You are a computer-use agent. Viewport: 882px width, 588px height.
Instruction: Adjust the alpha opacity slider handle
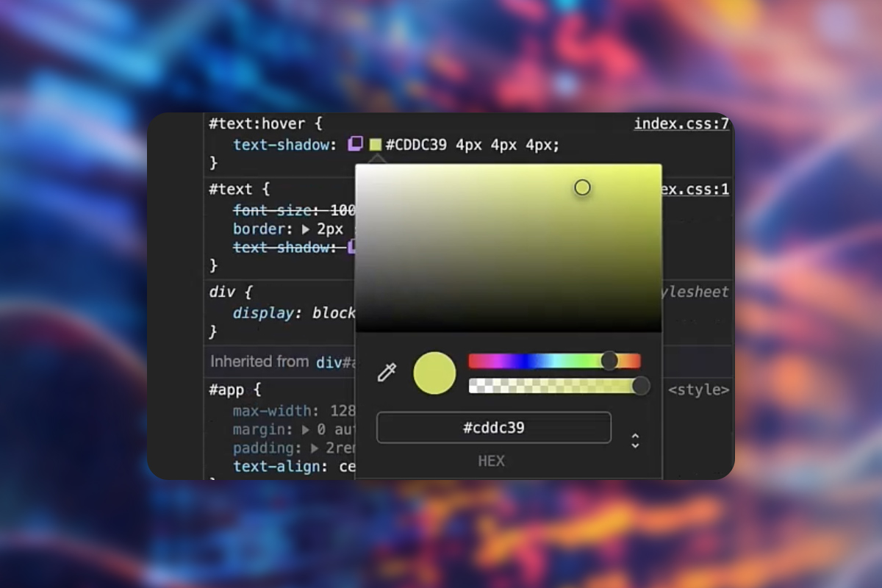point(641,385)
